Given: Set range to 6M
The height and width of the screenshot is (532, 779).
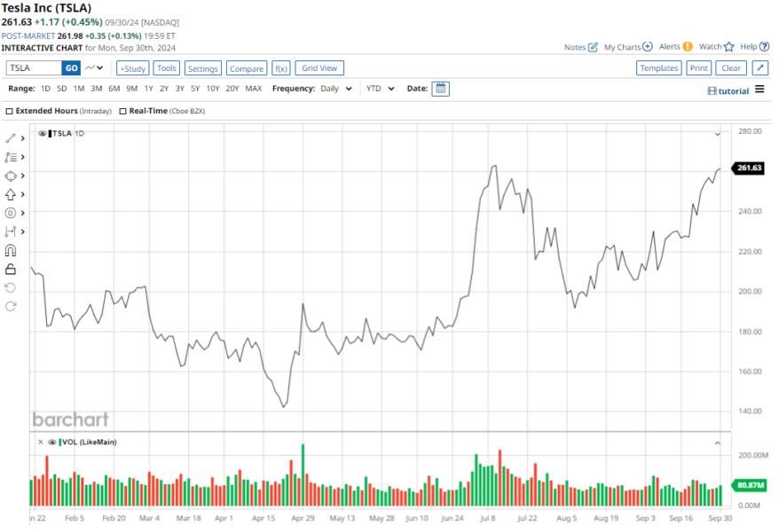Looking at the screenshot, I should pyautogui.click(x=114, y=89).
